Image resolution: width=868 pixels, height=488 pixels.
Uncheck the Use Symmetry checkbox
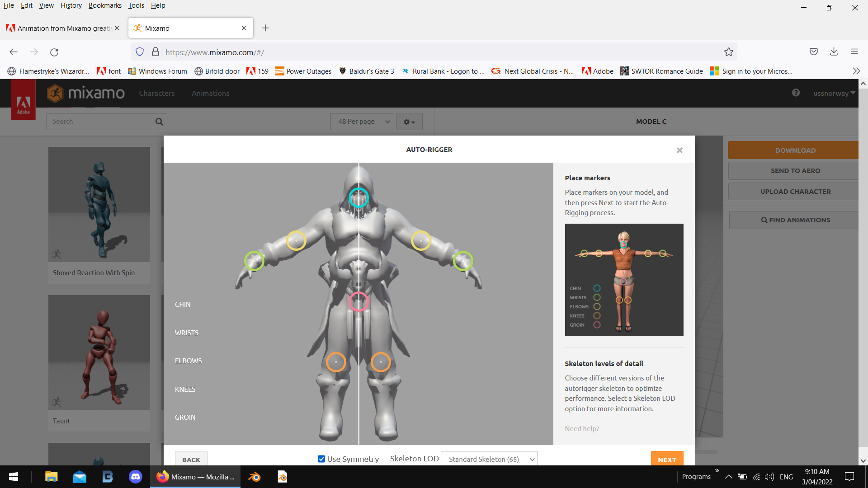click(321, 459)
